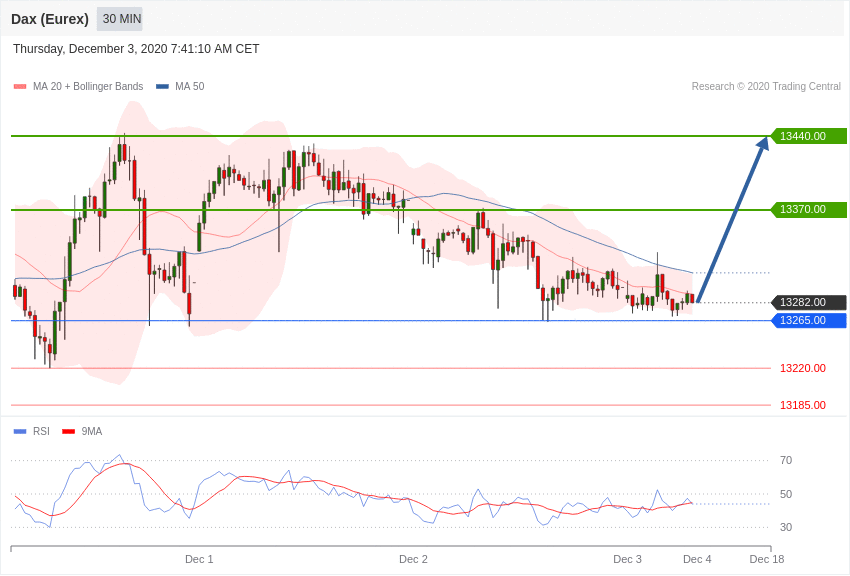The height and width of the screenshot is (576, 850).
Task: Click the Dec 2 date axis label
Action: point(413,559)
